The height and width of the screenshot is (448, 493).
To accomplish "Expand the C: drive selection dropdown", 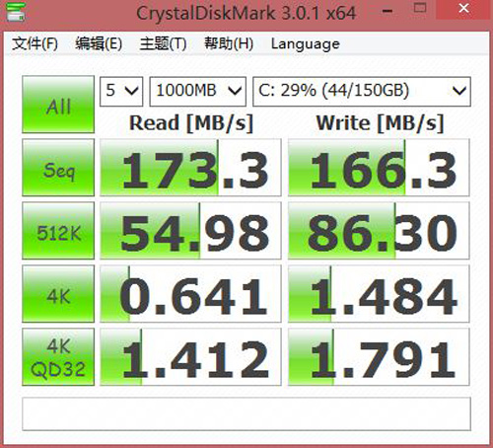I will pos(362,92).
